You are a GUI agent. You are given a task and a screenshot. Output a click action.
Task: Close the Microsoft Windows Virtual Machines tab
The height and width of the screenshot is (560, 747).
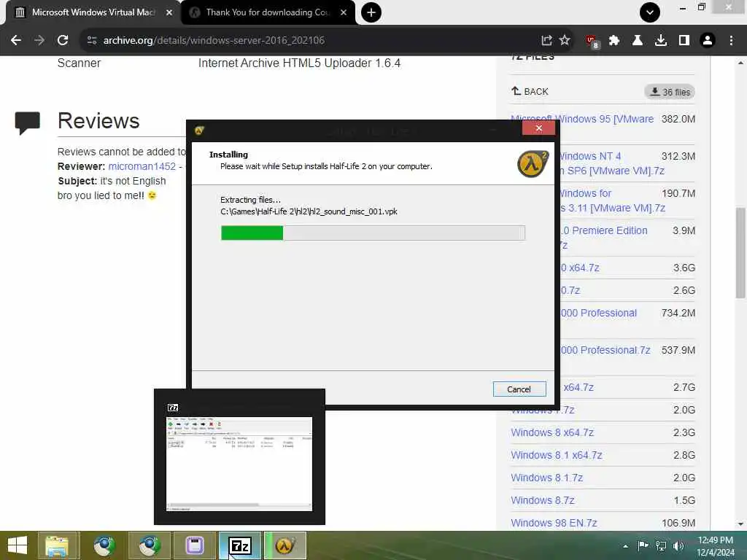(169, 12)
